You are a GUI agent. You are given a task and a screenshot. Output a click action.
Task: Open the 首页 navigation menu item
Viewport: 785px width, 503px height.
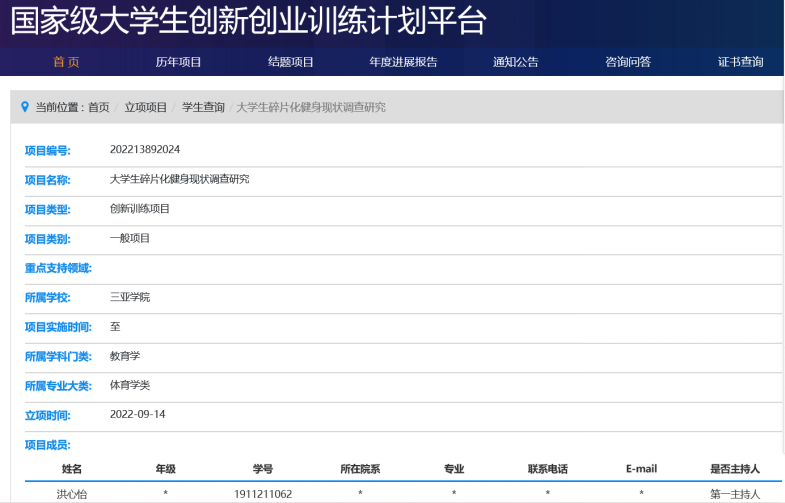(66, 62)
